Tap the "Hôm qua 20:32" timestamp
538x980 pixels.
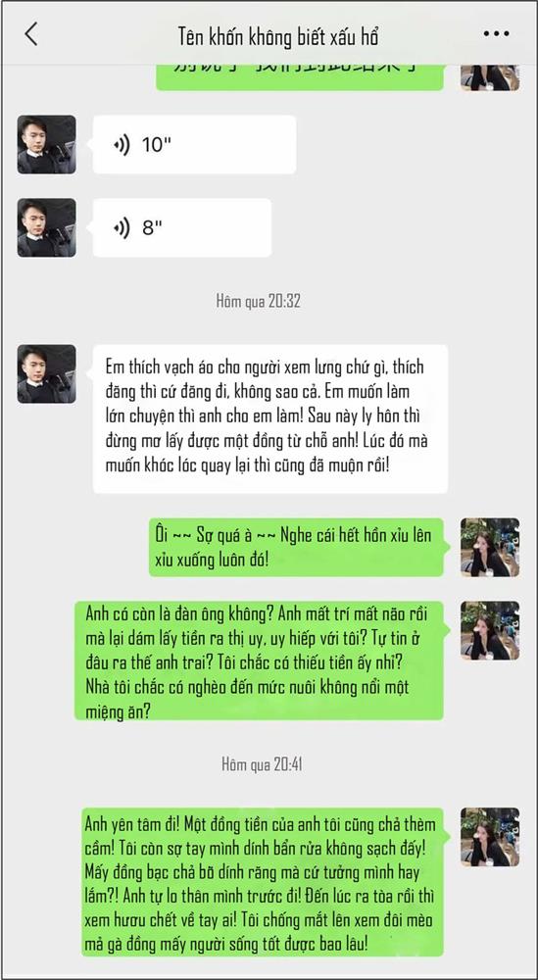click(259, 301)
